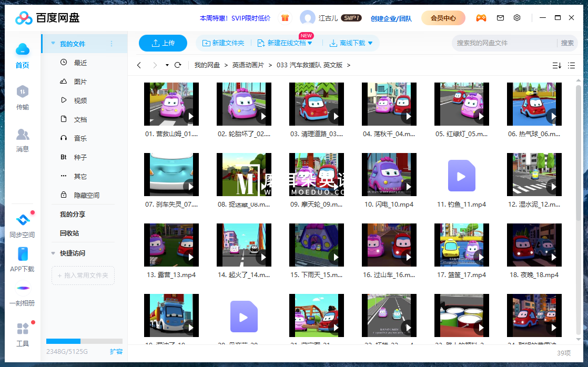This screenshot has height=367, width=588.
Task: Open the gift box promotion icon
Action: click(285, 18)
